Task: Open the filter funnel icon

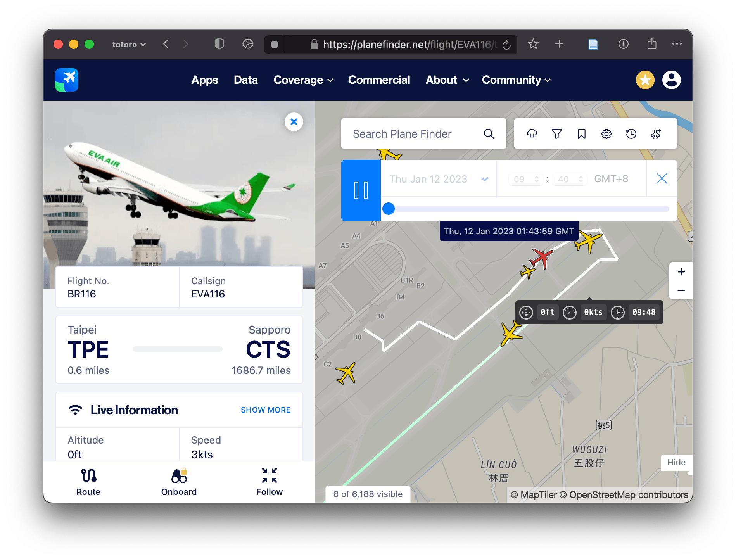Action: click(557, 134)
